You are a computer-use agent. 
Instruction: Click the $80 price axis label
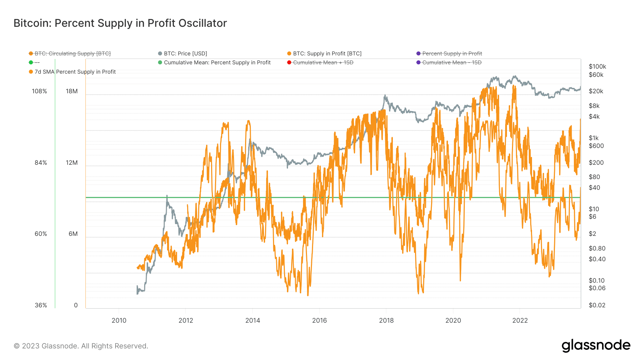[595, 177]
